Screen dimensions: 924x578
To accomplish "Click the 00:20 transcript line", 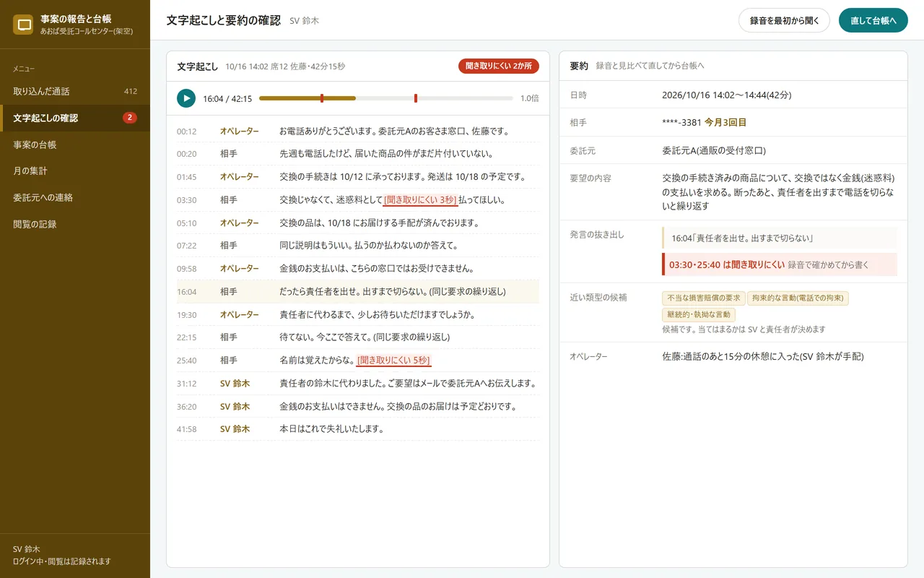I will (x=358, y=154).
